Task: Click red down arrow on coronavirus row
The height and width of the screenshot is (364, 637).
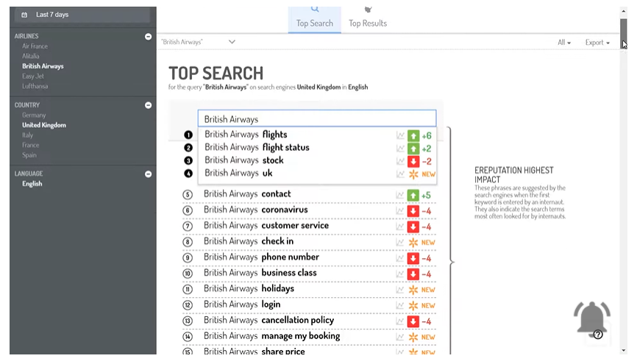Action: pyautogui.click(x=413, y=211)
